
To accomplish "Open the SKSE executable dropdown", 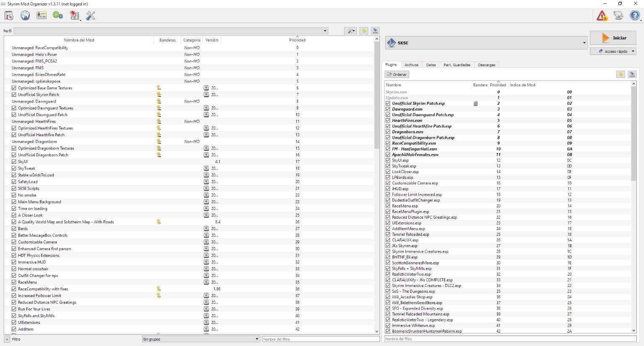I will tap(584, 42).
